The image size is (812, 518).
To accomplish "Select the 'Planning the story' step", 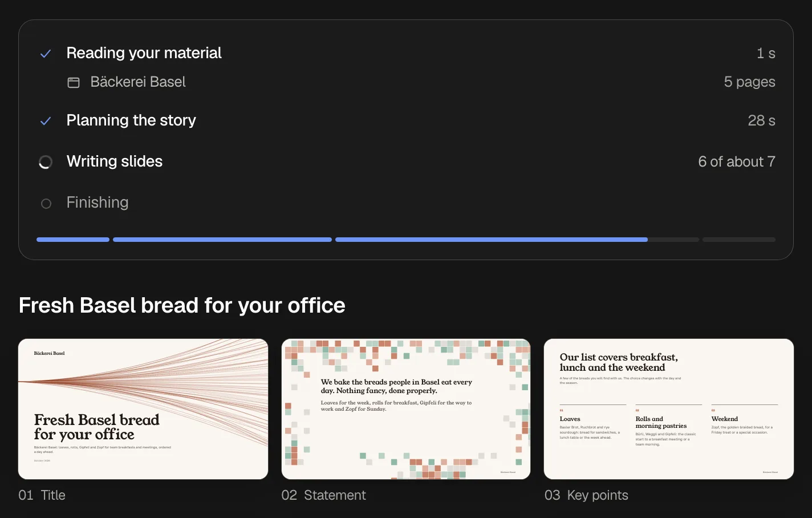I will 131,120.
